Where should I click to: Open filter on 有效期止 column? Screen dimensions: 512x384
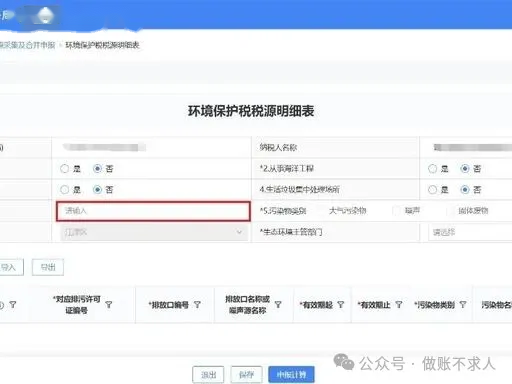(x=399, y=305)
